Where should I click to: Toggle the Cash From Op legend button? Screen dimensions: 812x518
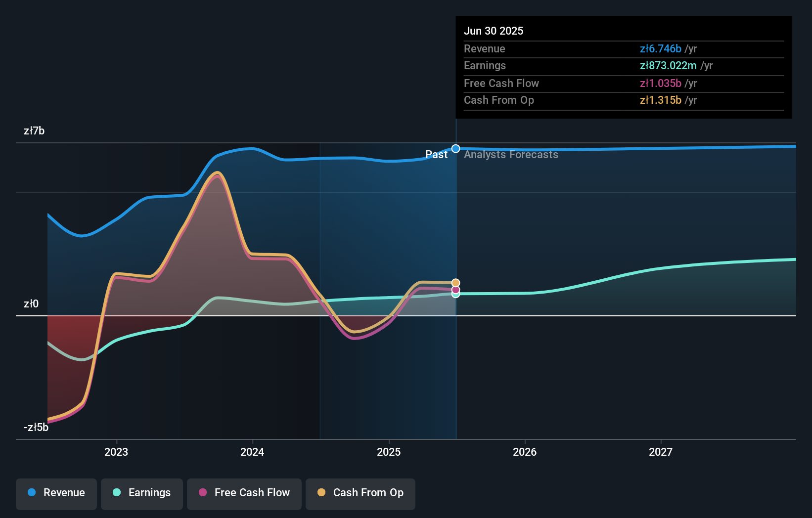click(361, 494)
